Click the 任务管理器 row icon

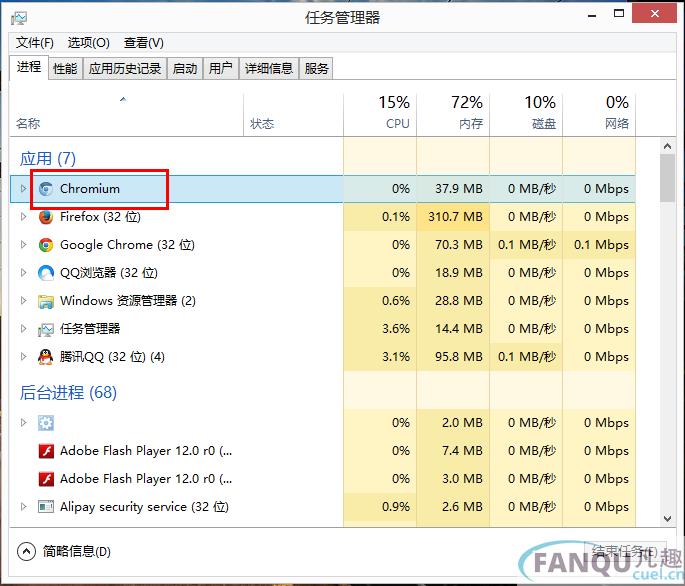(46, 329)
